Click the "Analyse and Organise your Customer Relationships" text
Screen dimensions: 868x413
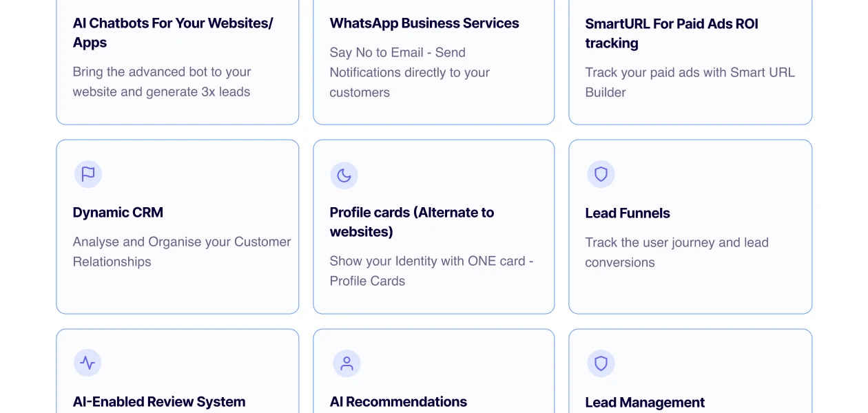[182, 252]
